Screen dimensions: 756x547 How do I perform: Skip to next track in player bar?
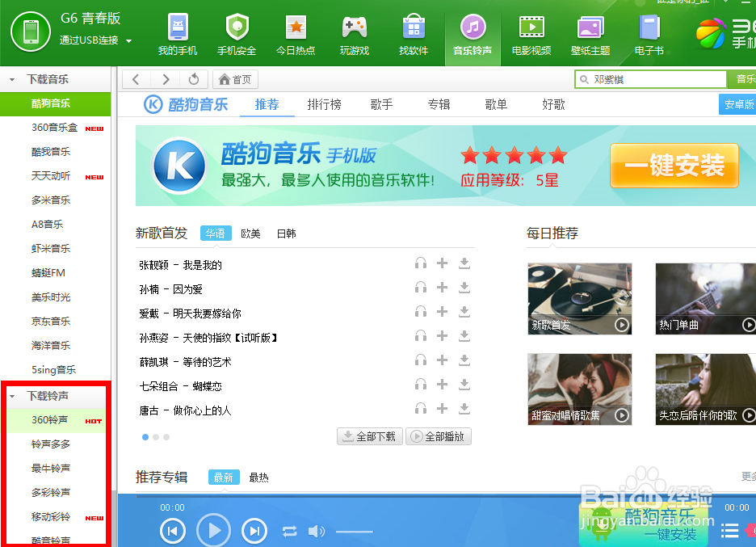point(254,531)
